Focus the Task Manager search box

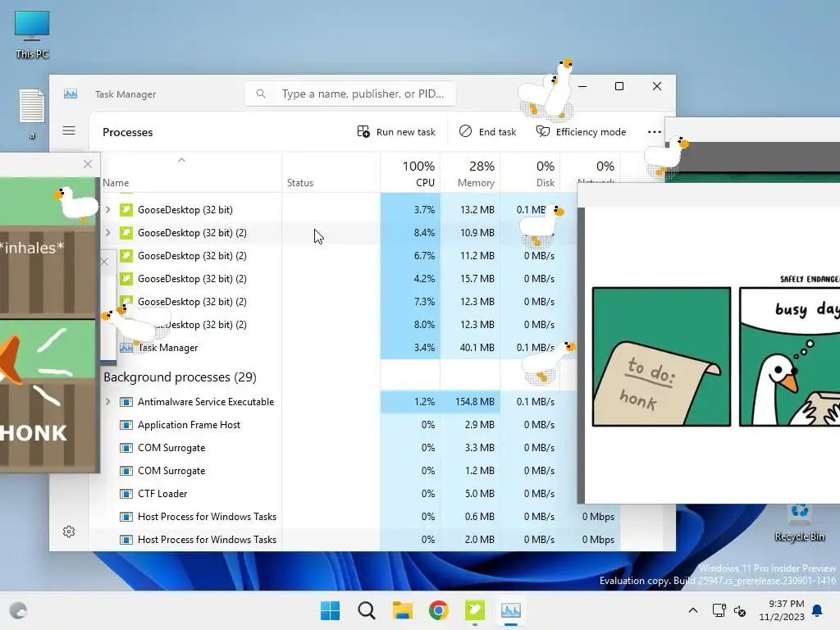pyautogui.click(x=350, y=94)
